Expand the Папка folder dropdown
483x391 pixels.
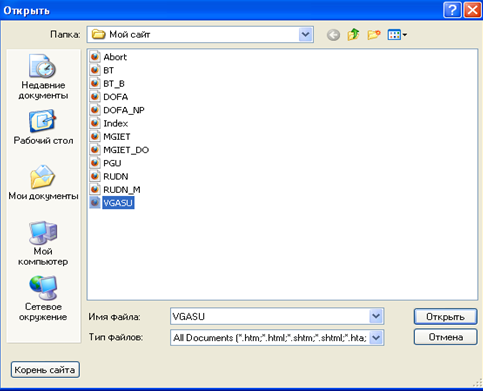click(305, 35)
